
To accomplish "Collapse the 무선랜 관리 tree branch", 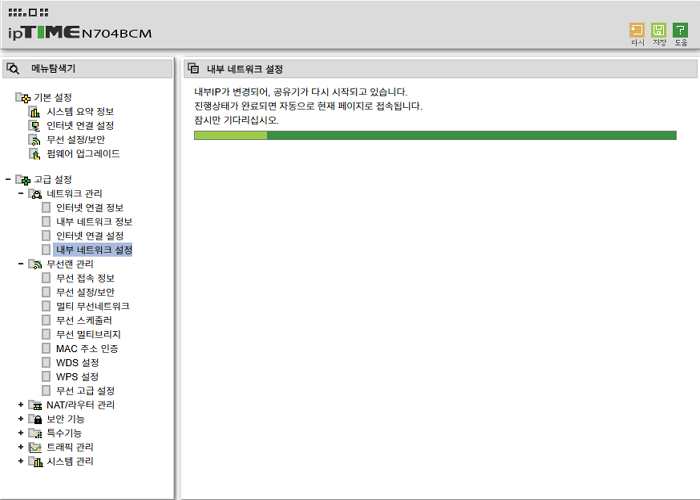I will click(x=21, y=264).
